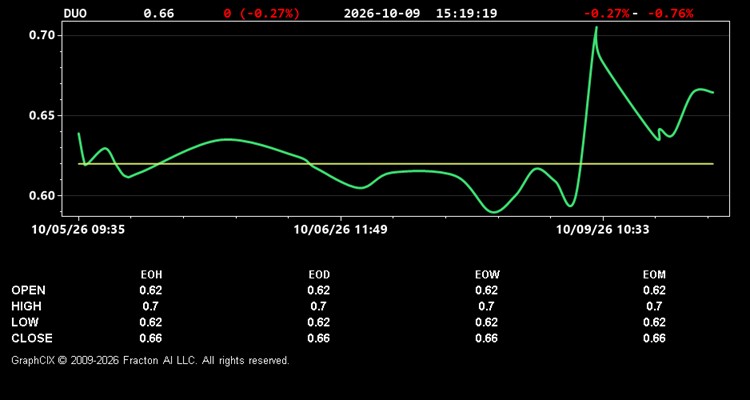This screenshot has height=400, width=750.
Task: Select the DUO ticker symbol
Action: [x=75, y=13]
